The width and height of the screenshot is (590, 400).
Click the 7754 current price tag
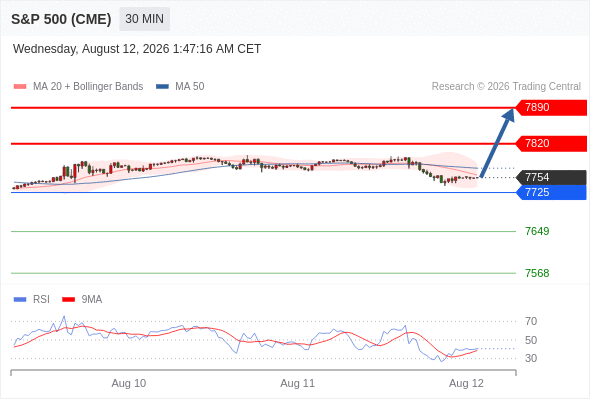point(551,178)
